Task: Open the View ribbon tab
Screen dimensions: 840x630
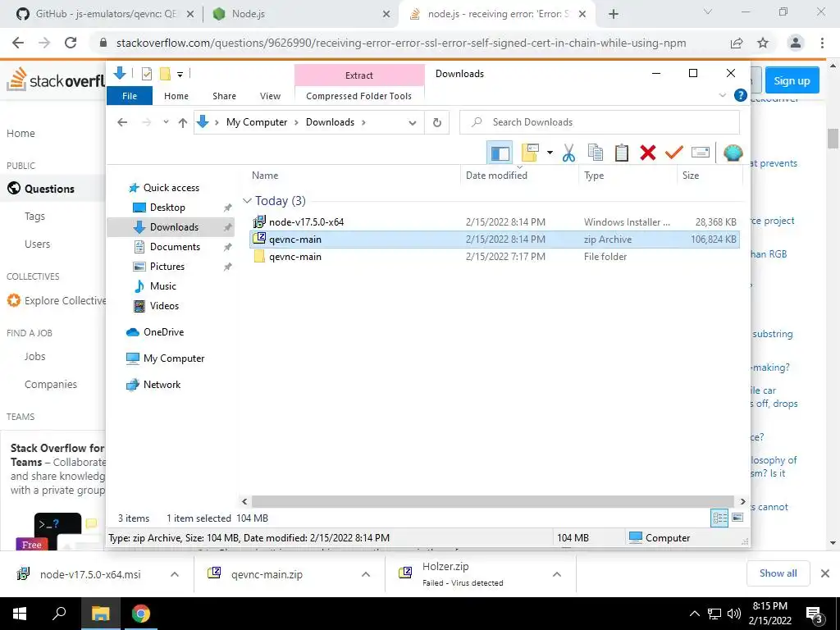Action: click(270, 96)
